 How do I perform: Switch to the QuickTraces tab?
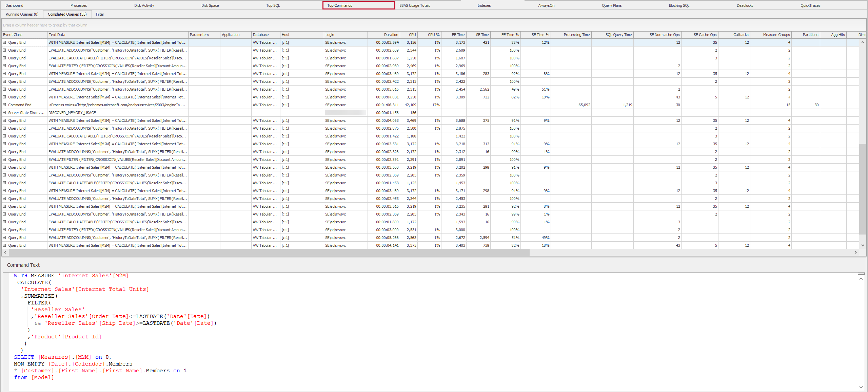pyautogui.click(x=810, y=5)
